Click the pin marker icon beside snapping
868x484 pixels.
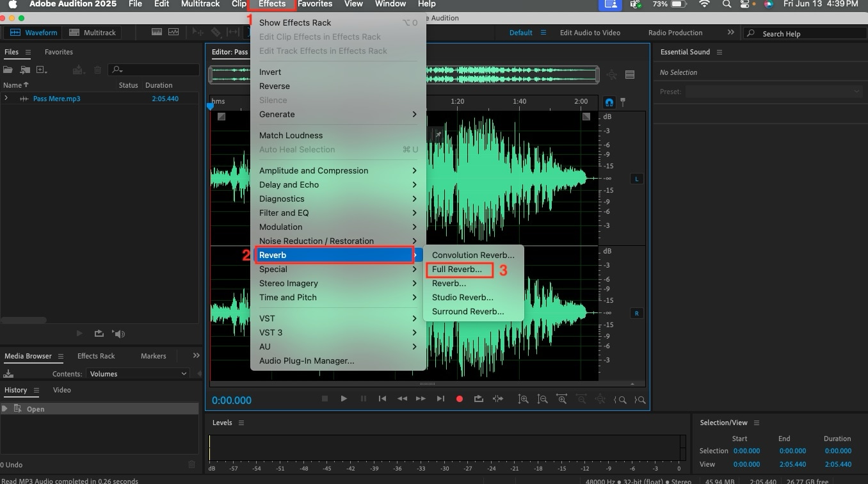623,102
